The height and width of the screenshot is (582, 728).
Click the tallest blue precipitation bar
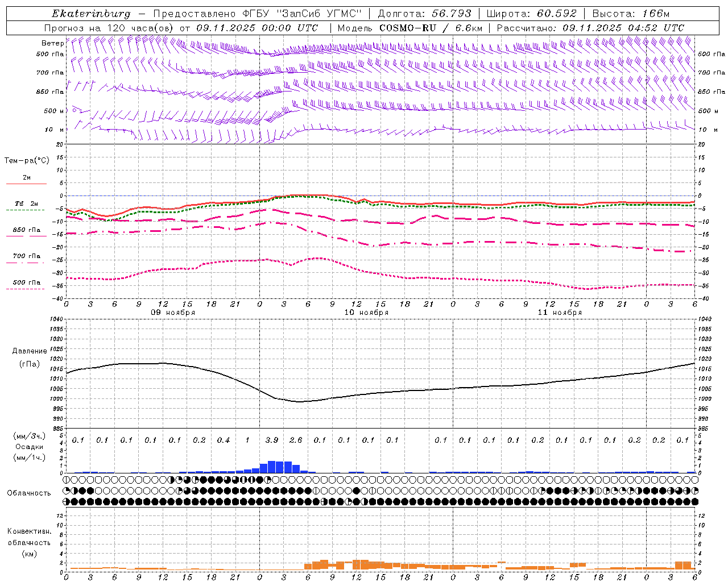272,467
